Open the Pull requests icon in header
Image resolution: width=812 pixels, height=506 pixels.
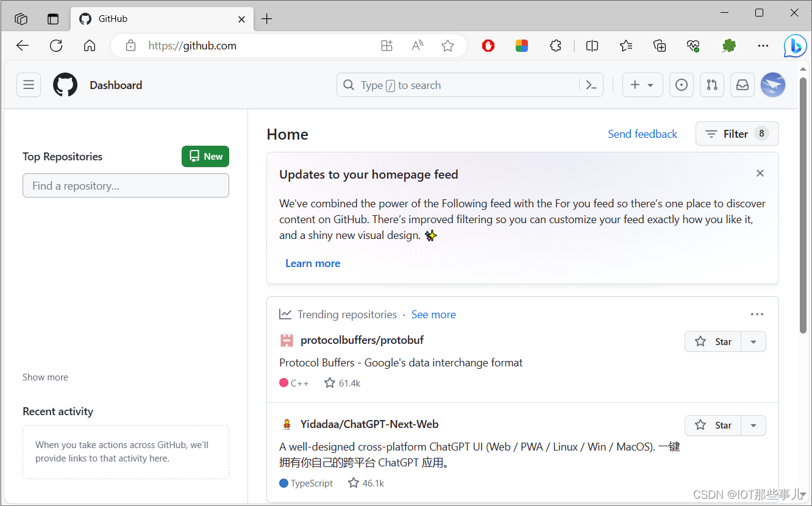(712, 85)
